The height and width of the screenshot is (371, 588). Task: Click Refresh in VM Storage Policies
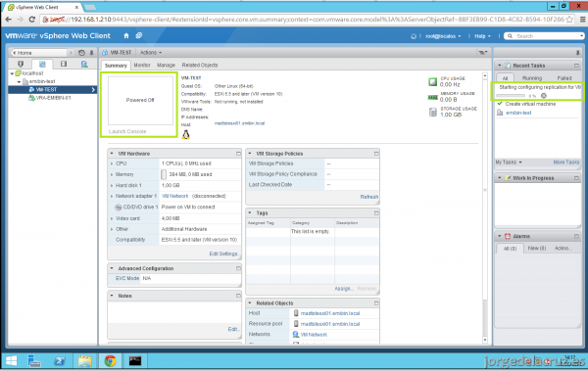tap(369, 197)
